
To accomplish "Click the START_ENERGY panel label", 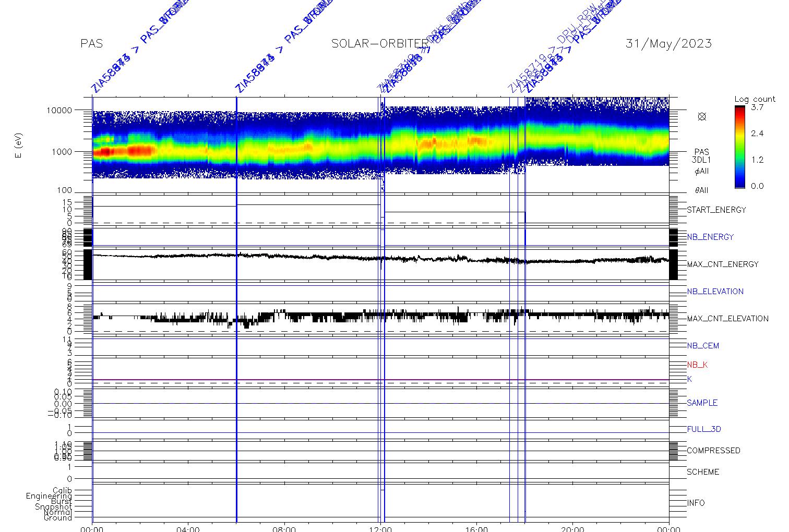I will coord(716,210).
